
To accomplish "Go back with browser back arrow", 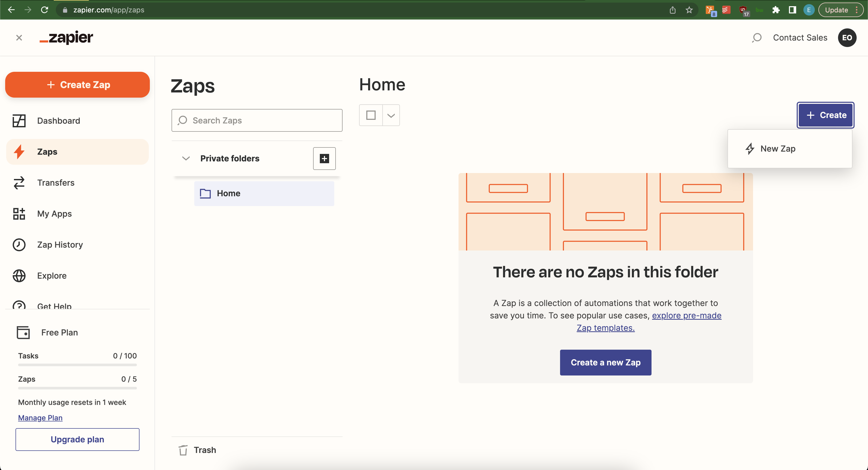I will [x=11, y=10].
